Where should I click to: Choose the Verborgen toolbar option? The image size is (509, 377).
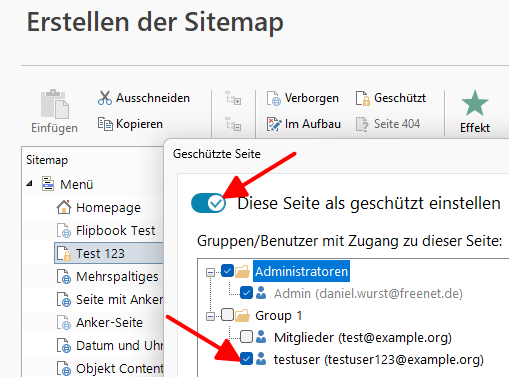(x=303, y=98)
